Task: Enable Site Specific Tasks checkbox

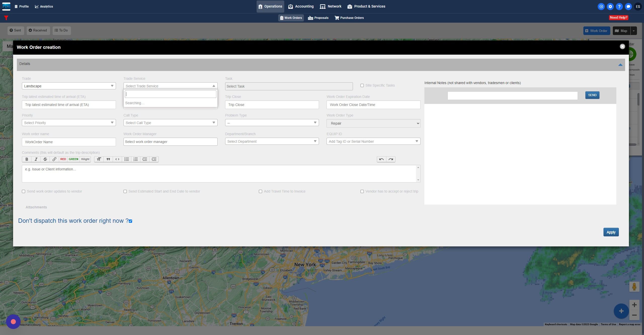Action: click(x=362, y=86)
